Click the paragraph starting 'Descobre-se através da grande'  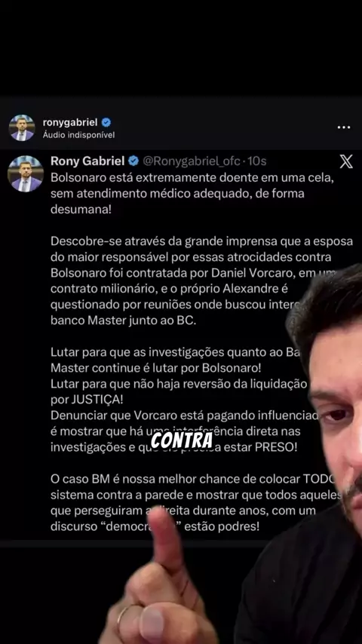coord(201,281)
